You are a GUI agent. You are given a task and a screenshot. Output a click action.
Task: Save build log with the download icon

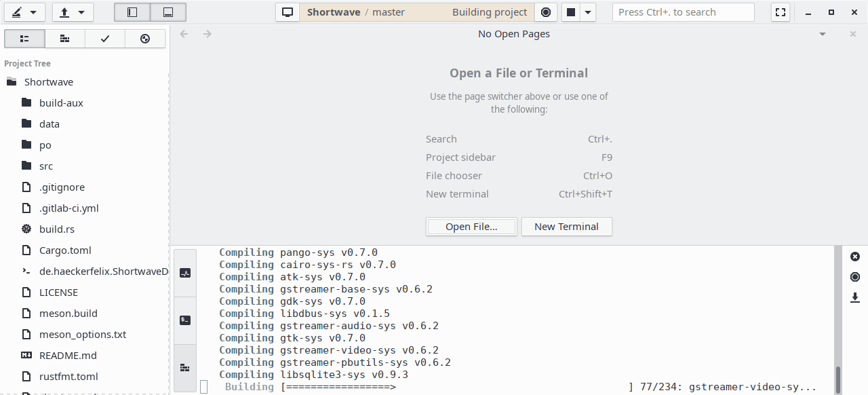point(855,297)
